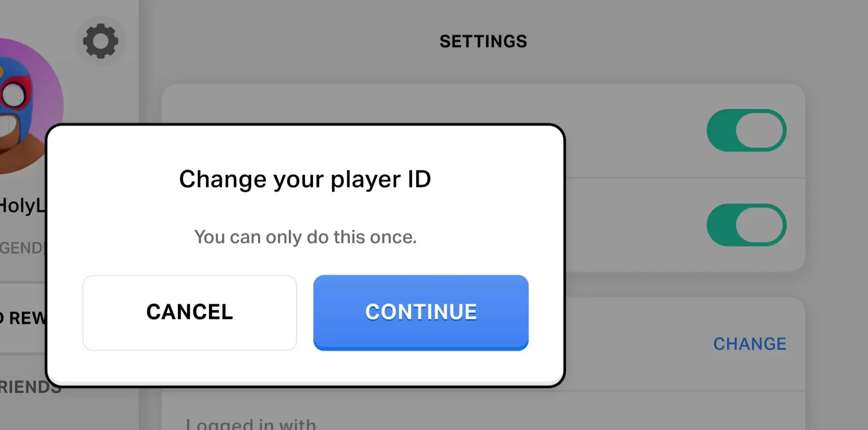Toggle the first green settings switch

746,131
